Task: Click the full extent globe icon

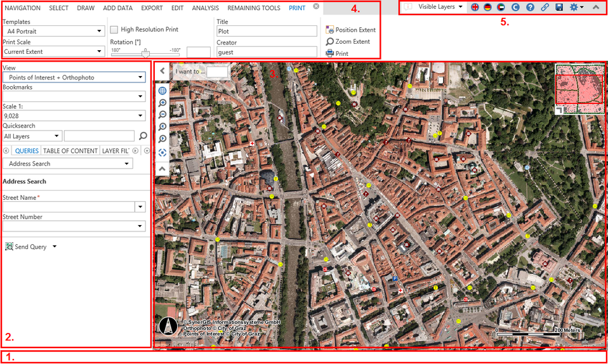Action: point(162,91)
